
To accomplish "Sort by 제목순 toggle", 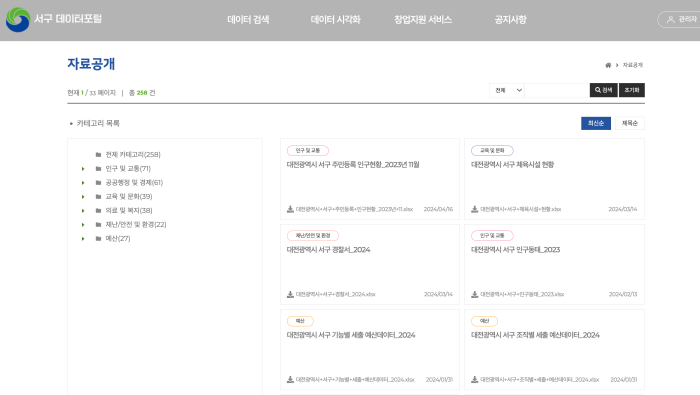I will [629, 123].
